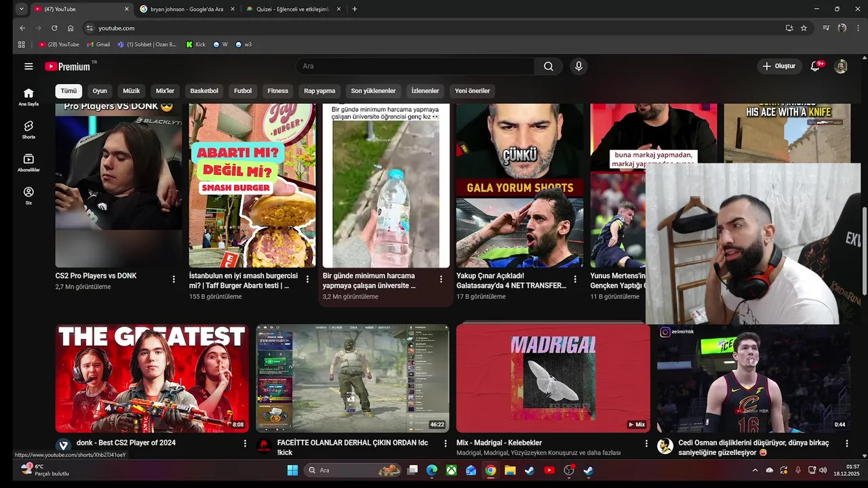The height and width of the screenshot is (488, 868).
Task: Open THE GREATEST donk video thumbnail
Action: point(152,378)
